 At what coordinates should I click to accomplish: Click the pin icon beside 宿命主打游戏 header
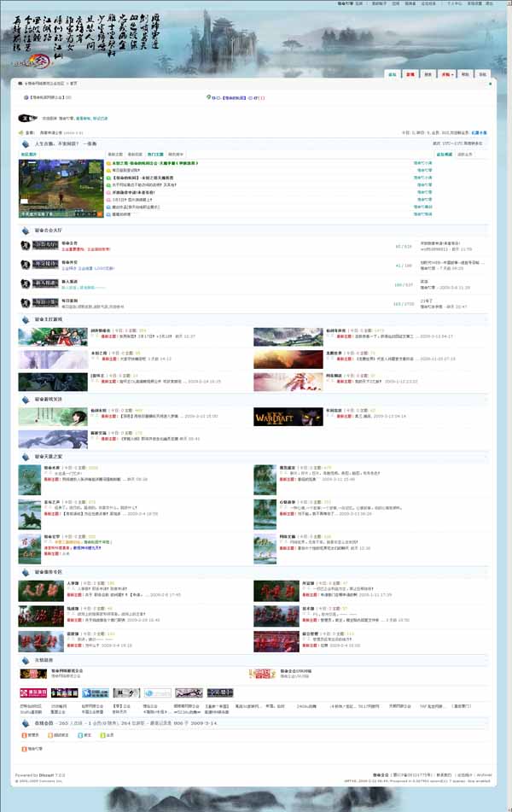coord(26,319)
